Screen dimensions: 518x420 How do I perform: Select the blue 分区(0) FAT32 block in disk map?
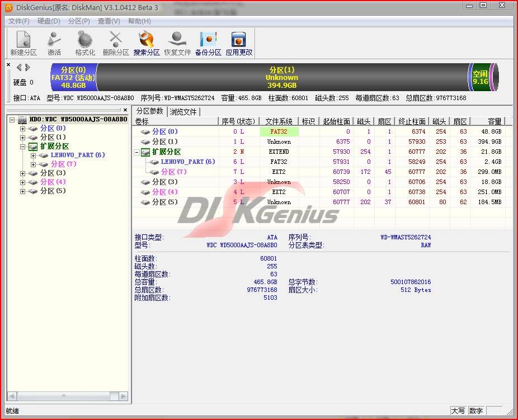73,78
